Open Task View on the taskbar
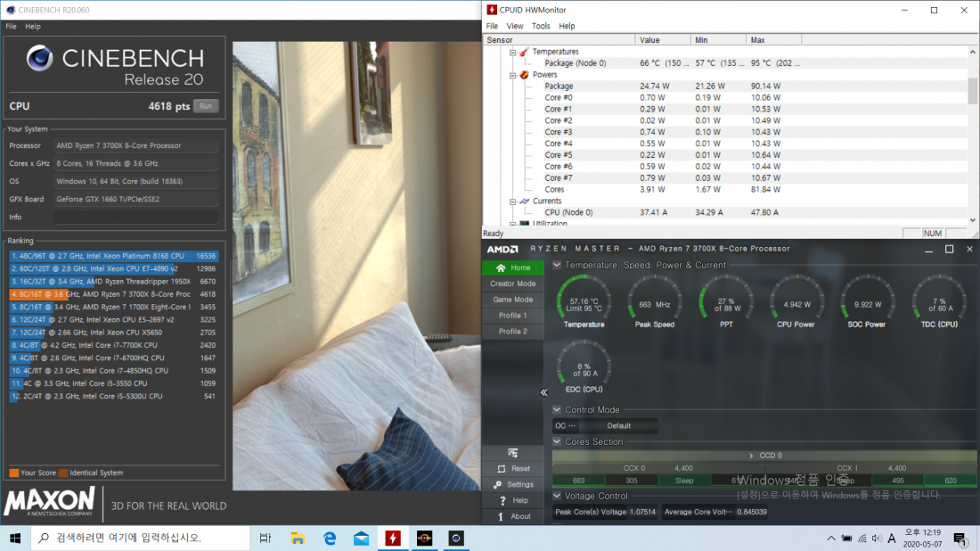The image size is (980, 551). pos(265,539)
